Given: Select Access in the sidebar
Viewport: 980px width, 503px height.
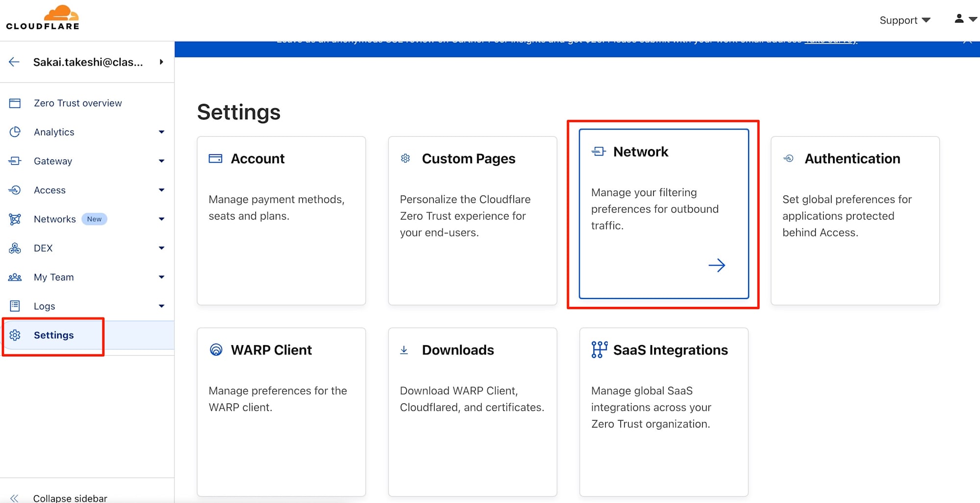Looking at the screenshot, I should tap(49, 190).
